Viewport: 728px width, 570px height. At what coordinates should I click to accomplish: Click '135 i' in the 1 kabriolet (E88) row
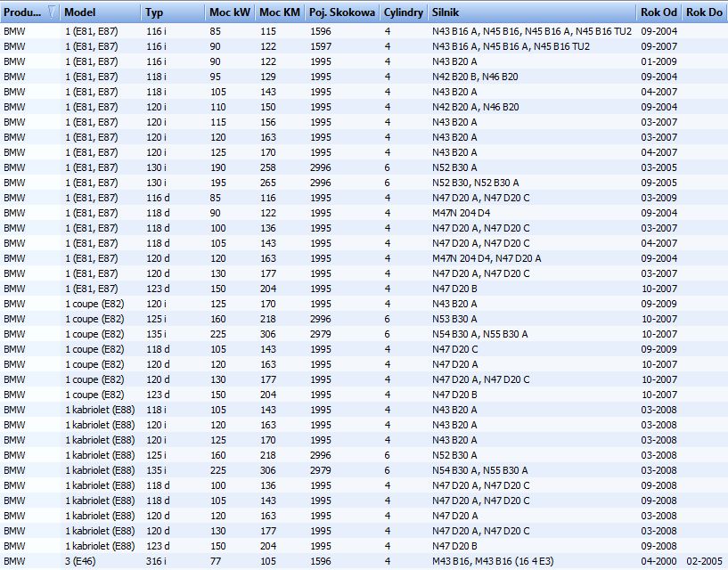pyautogui.click(x=157, y=470)
